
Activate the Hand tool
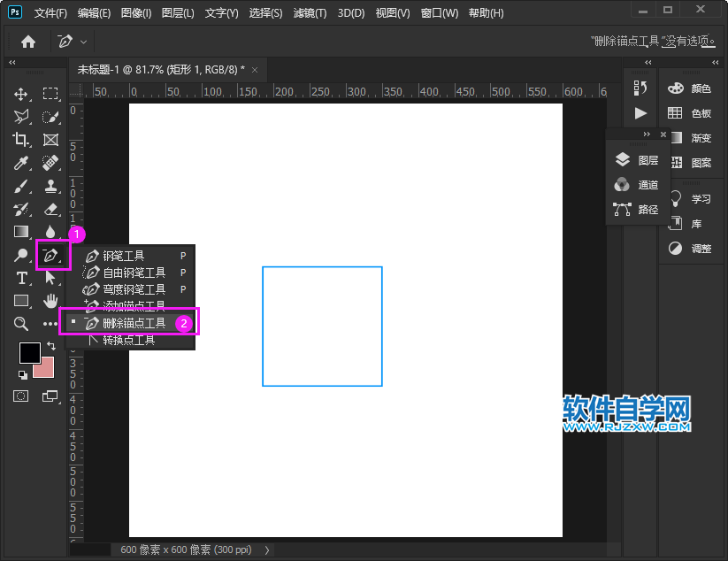click(x=50, y=301)
